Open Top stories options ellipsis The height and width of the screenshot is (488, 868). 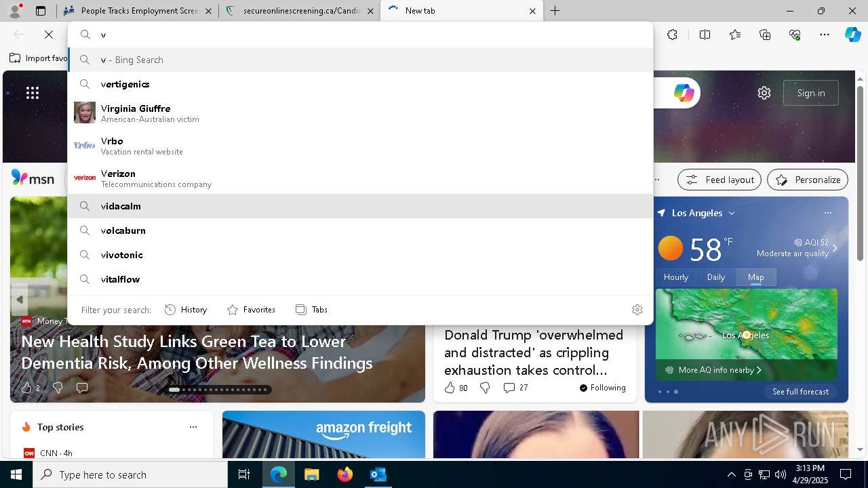click(193, 427)
